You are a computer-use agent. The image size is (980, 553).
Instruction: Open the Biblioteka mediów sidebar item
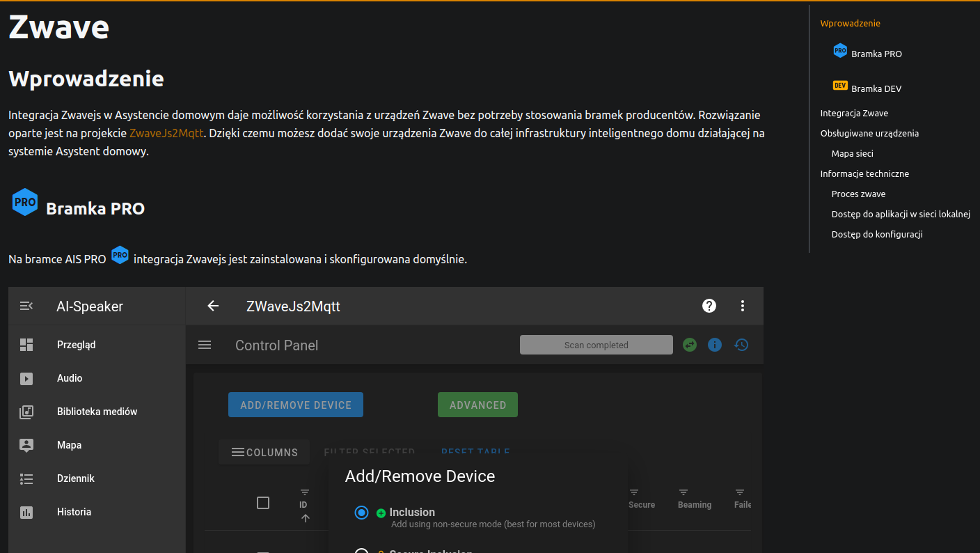[x=97, y=412]
